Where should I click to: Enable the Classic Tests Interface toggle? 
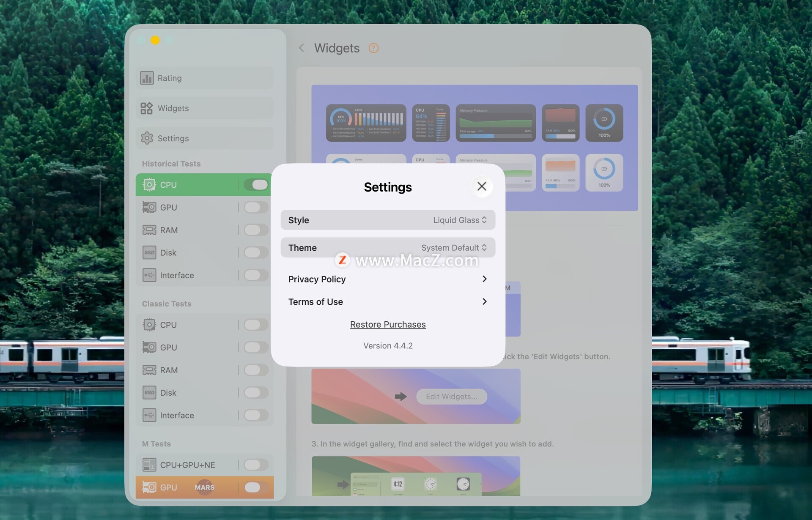click(x=256, y=415)
